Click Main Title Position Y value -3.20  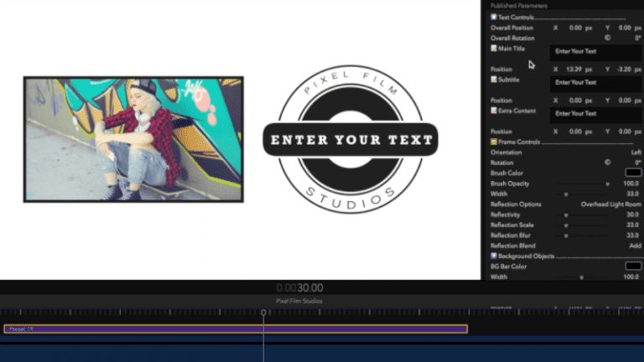tap(624, 69)
